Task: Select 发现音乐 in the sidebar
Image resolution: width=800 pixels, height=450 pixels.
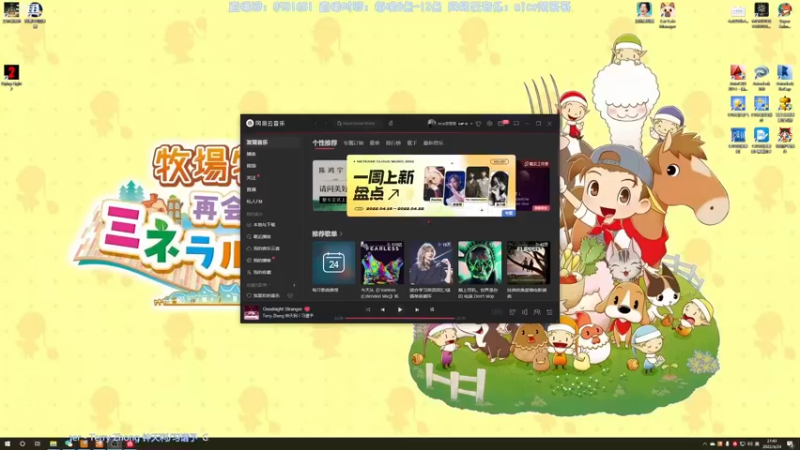Action: tap(272, 142)
